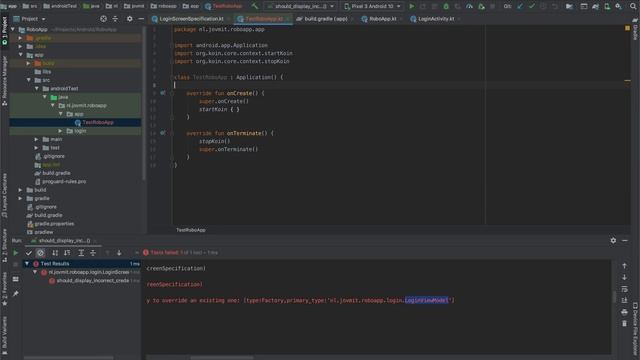Collapse the androidTest folder
The width and height of the screenshot is (640, 360).
coord(37,89)
